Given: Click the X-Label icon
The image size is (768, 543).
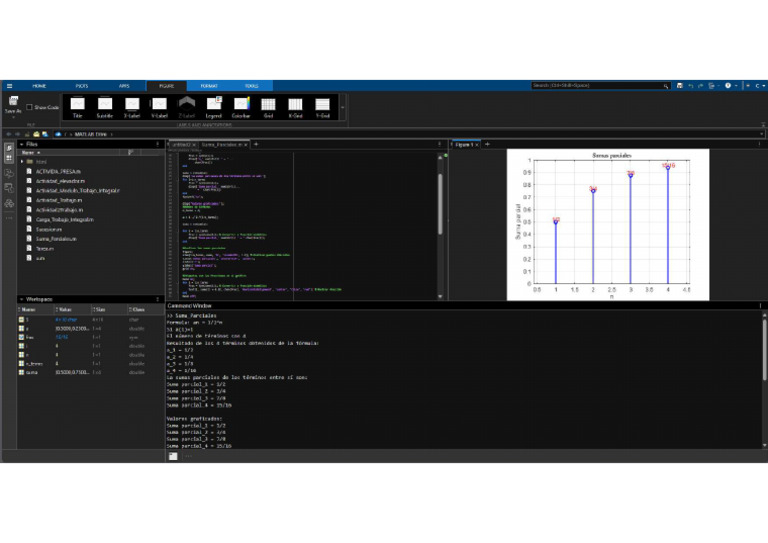Looking at the screenshot, I should (131, 105).
